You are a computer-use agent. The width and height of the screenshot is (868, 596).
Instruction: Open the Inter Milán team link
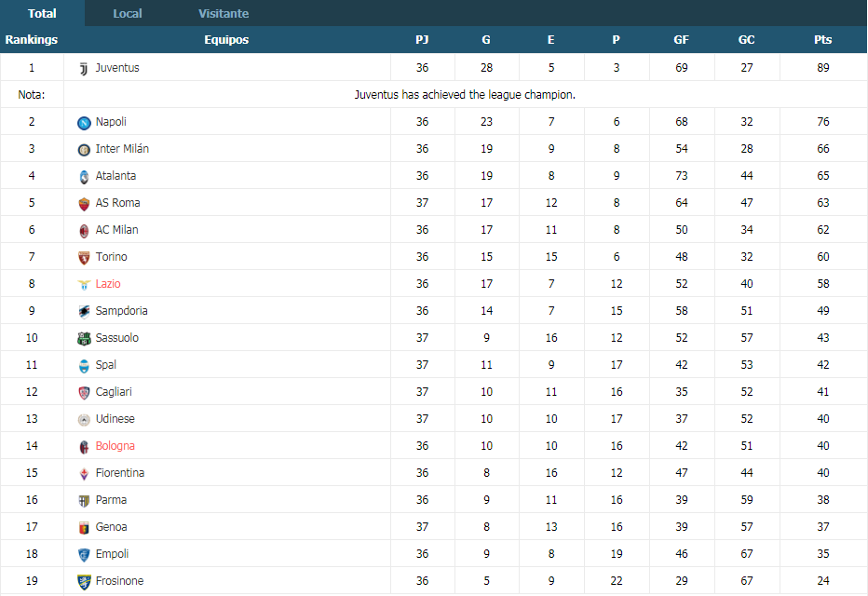pos(122,149)
